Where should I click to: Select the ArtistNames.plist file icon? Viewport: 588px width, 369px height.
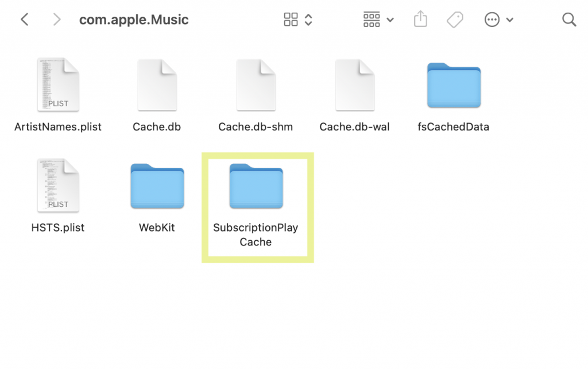[x=58, y=84]
